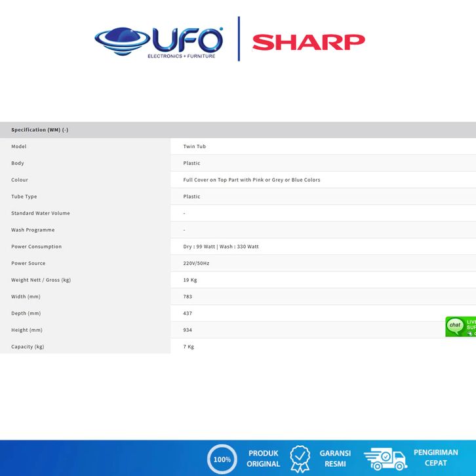Select the PENGIRIMAN CEPAT label

(x=435, y=458)
